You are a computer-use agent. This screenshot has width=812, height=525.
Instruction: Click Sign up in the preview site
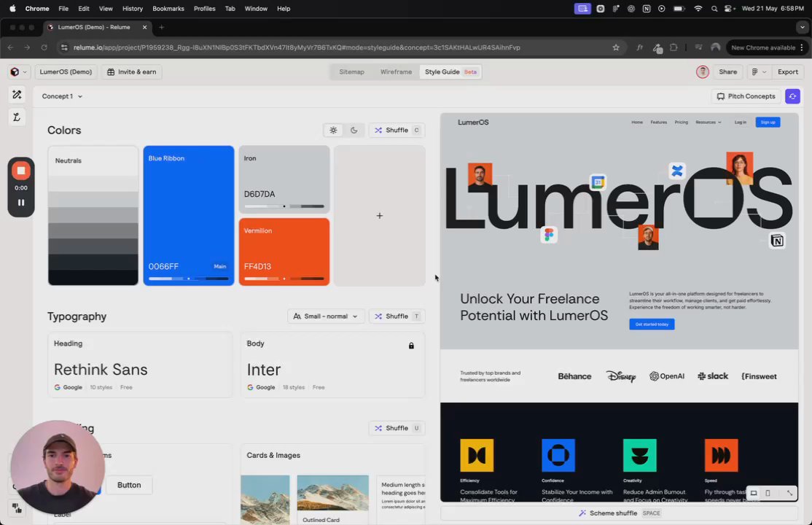tap(768, 122)
